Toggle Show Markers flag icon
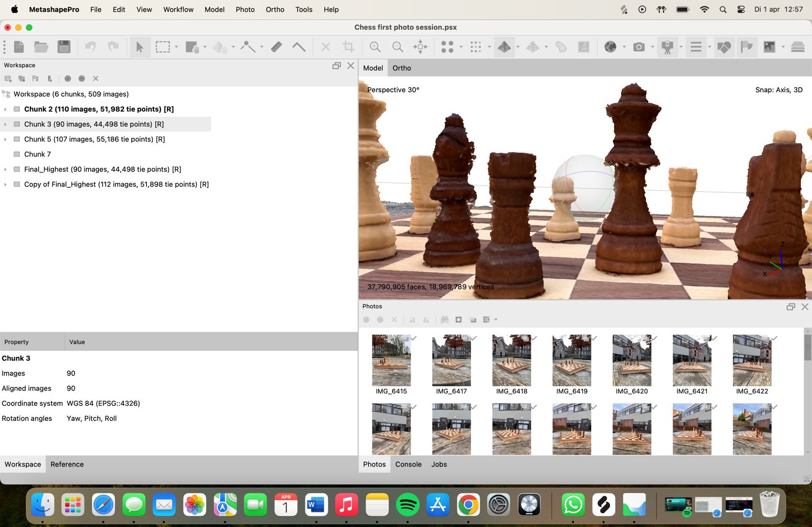Viewport: 812px width, 527px height. 747,47
